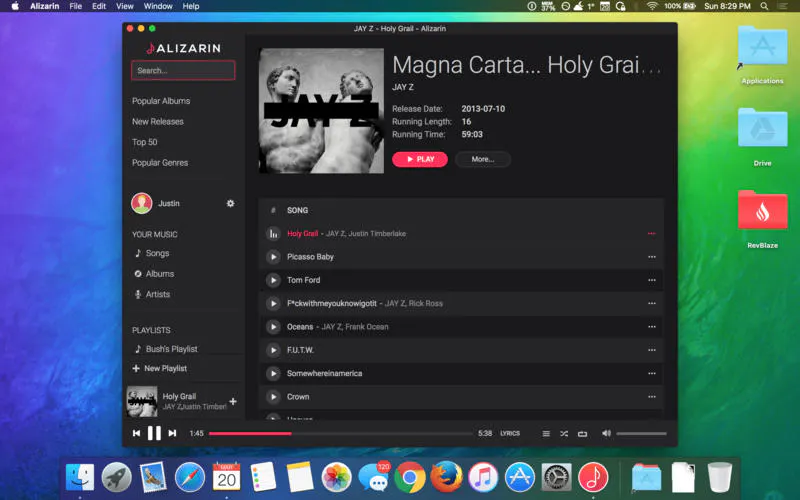Image resolution: width=800 pixels, height=500 pixels.
Task: Toggle repeat mode
Action: tap(582, 434)
